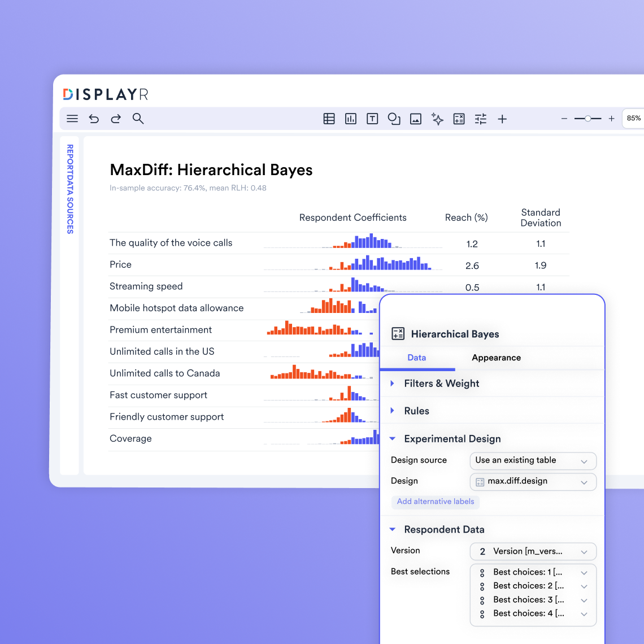
Task: Open the AI sparkle icon
Action: [x=437, y=119]
